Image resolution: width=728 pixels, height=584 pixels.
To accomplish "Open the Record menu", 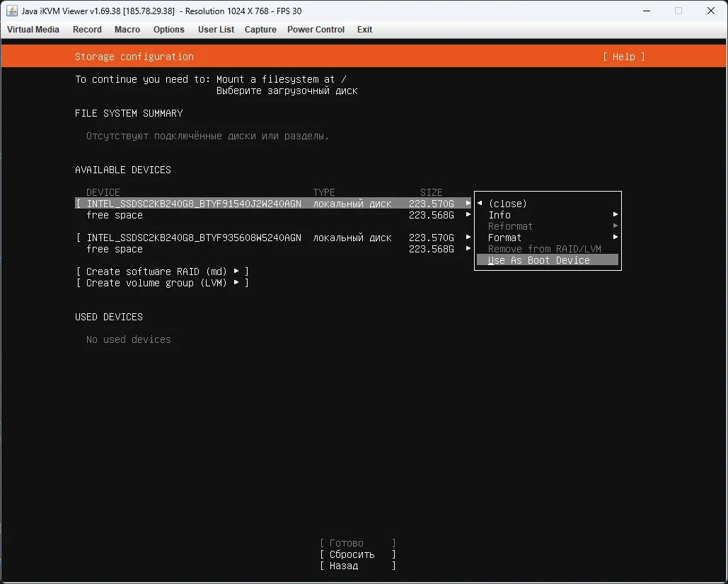I will 87,30.
